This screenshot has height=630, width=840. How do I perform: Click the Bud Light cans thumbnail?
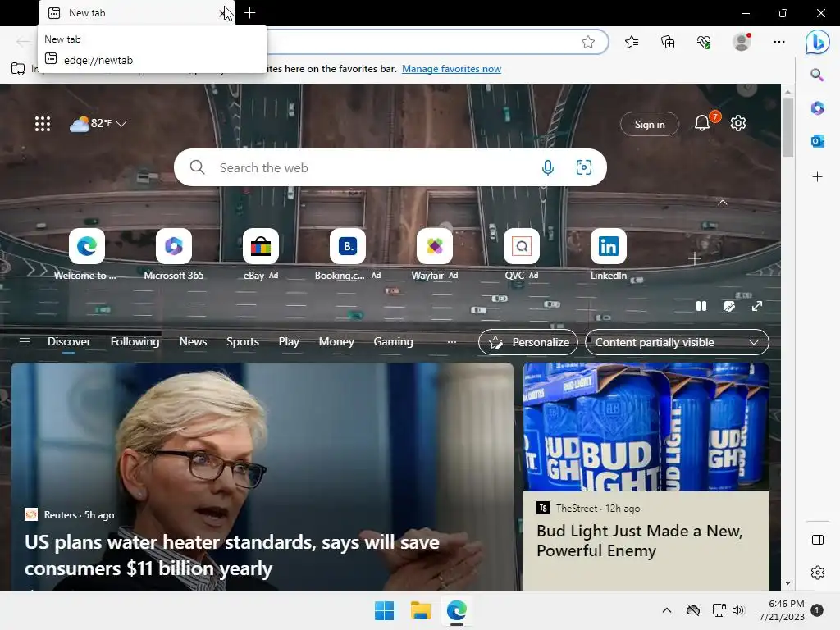point(646,427)
